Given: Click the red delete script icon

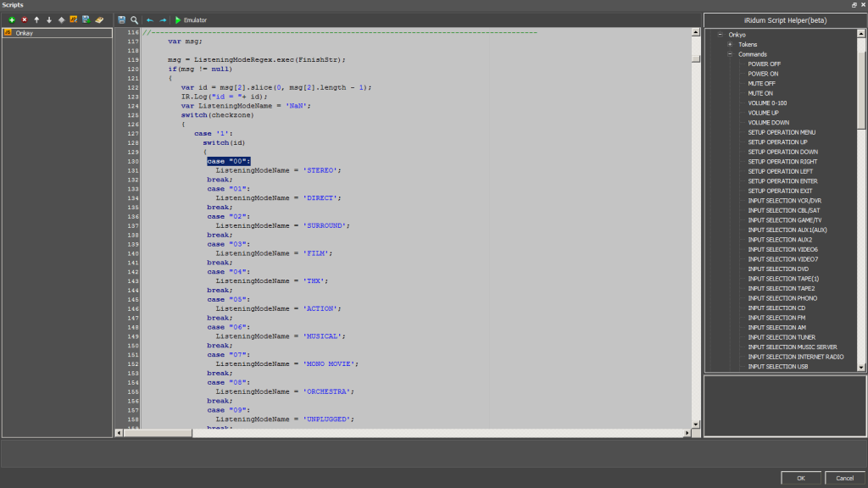Looking at the screenshot, I should [x=24, y=19].
